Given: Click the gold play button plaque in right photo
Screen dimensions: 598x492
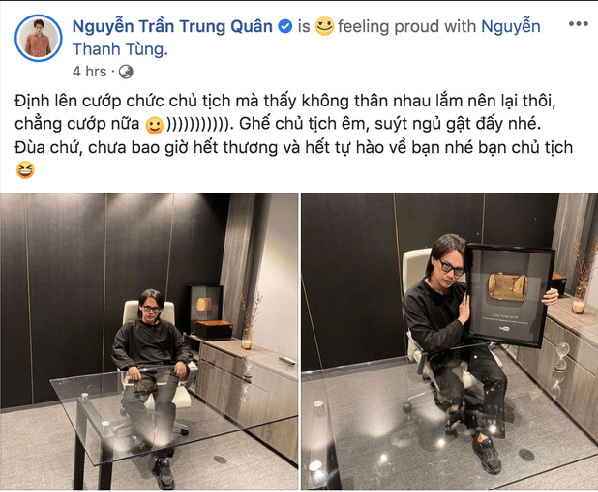Looking at the screenshot, I should 508,287.
